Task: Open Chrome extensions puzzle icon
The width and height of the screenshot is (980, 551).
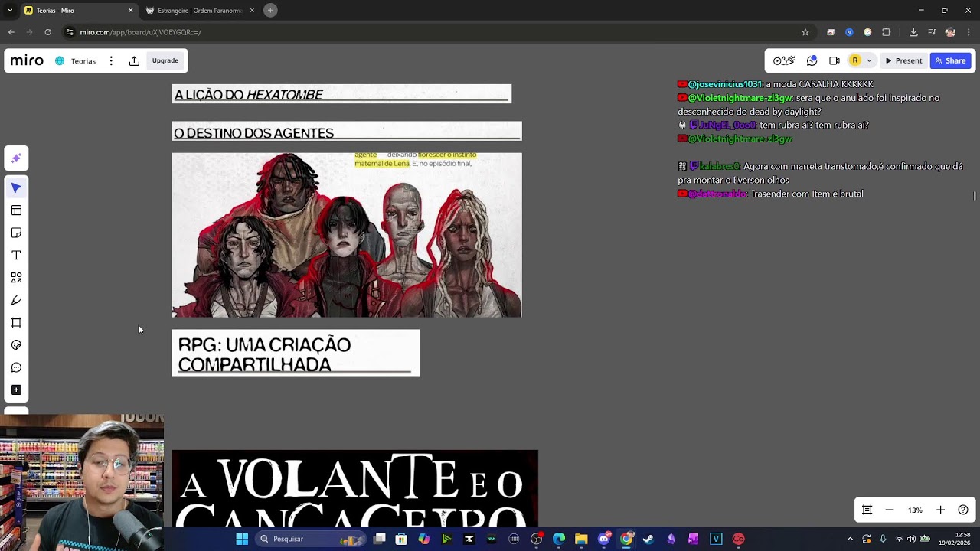Action: [887, 32]
